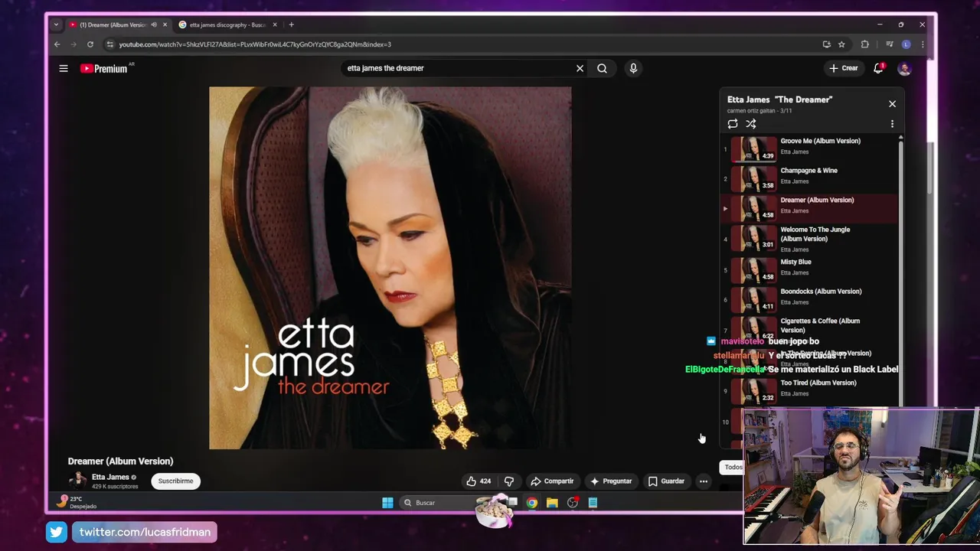980x551 pixels.
Task: Toggle playlist shuffle button
Action: tap(751, 124)
